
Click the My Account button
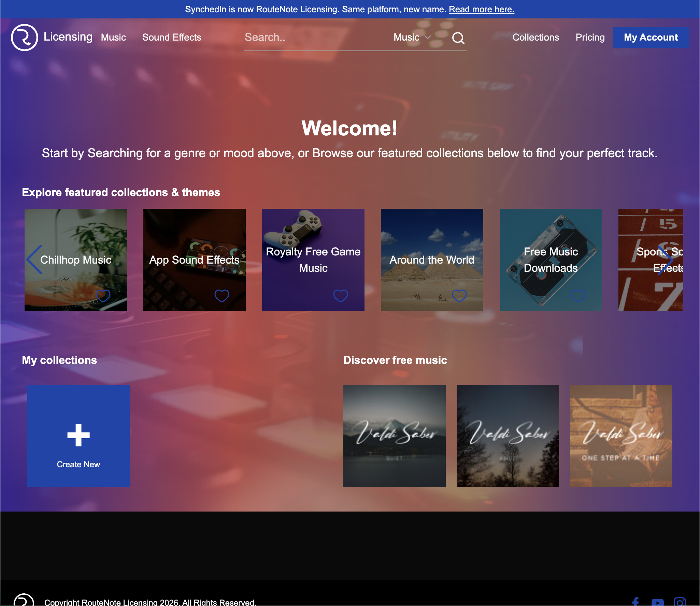[x=651, y=38]
